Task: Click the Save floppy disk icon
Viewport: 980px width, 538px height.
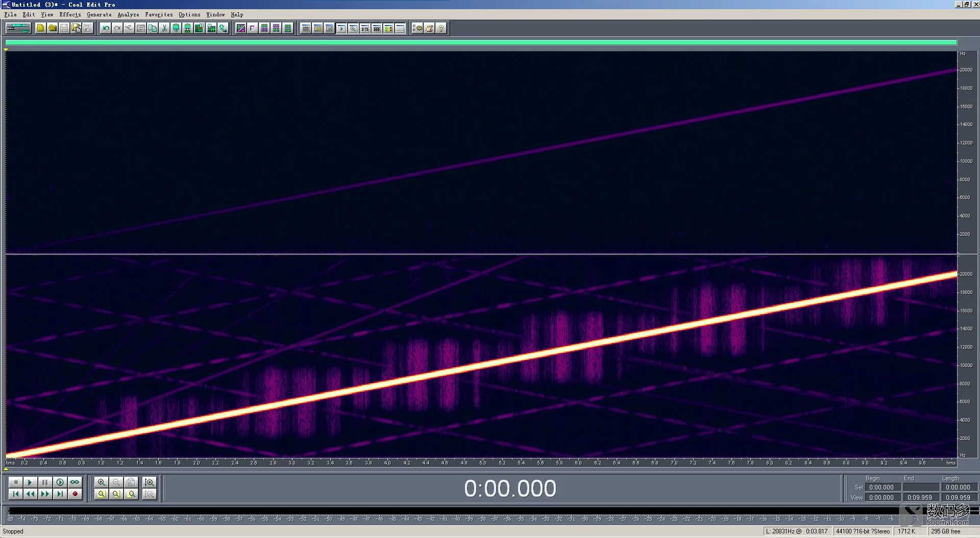Action: tap(64, 28)
